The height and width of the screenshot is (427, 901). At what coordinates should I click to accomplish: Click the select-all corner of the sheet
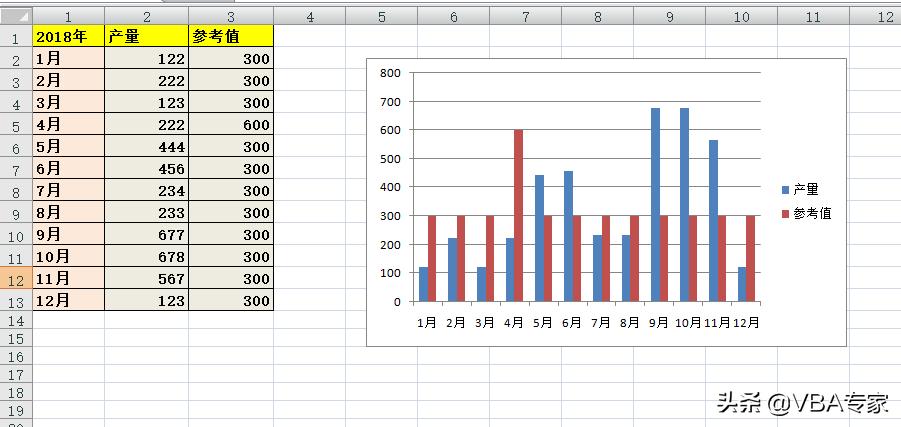coord(15,17)
